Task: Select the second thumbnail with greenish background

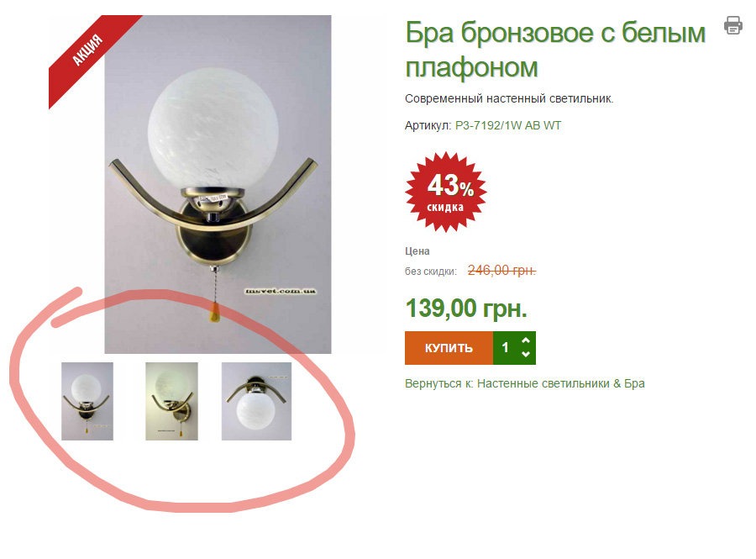Action: point(171,401)
